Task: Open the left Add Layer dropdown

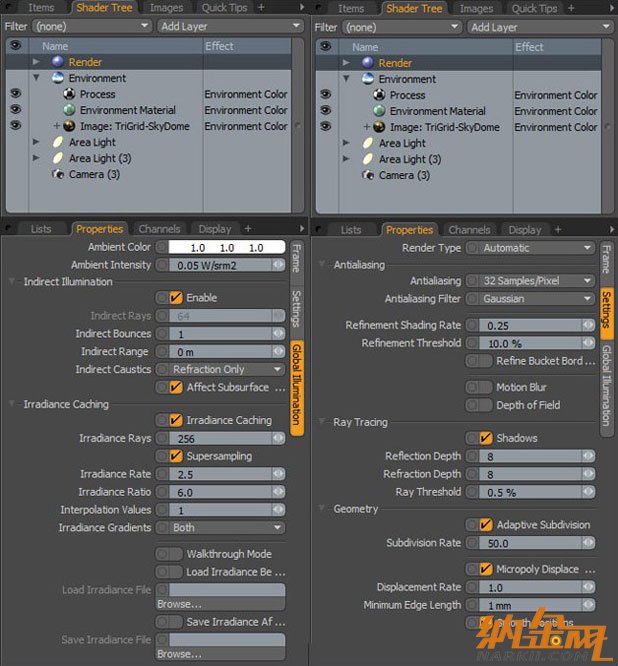Action: click(x=231, y=26)
